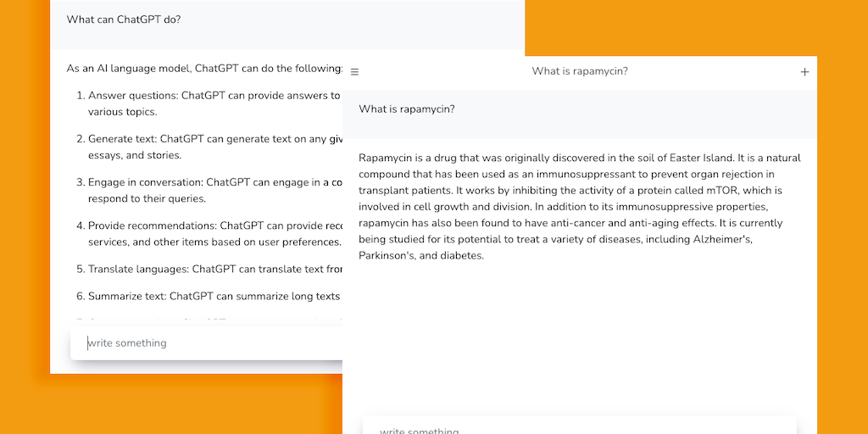Image resolution: width=868 pixels, height=434 pixels.
Task: Select the "What can ChatGPT do?" message
Action: [124, 19]
